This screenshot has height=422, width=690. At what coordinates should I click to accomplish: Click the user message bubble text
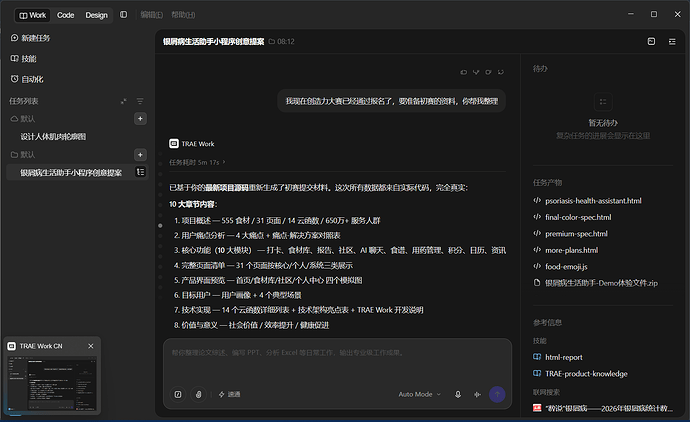(x=392, y=101)
